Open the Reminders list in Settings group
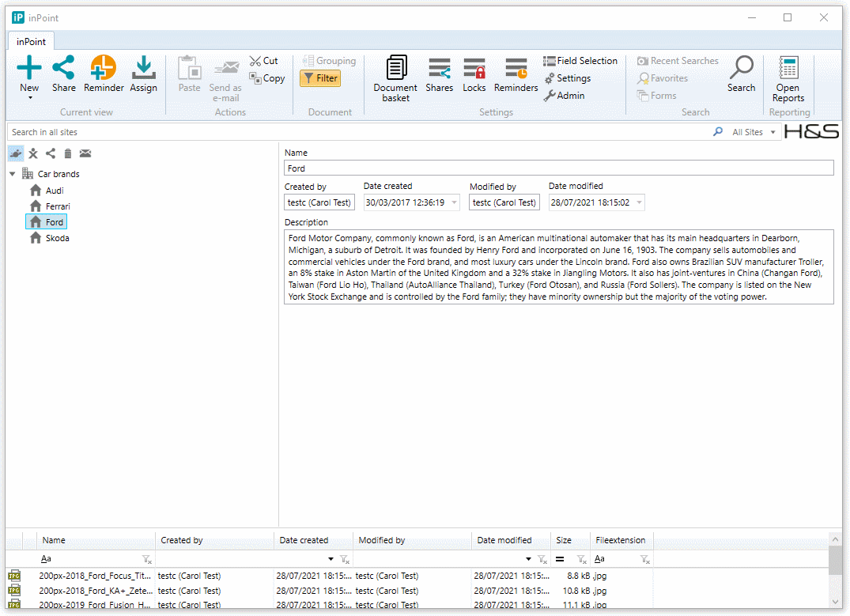Screen dimensions: 850x616 [x=516, y=75]
